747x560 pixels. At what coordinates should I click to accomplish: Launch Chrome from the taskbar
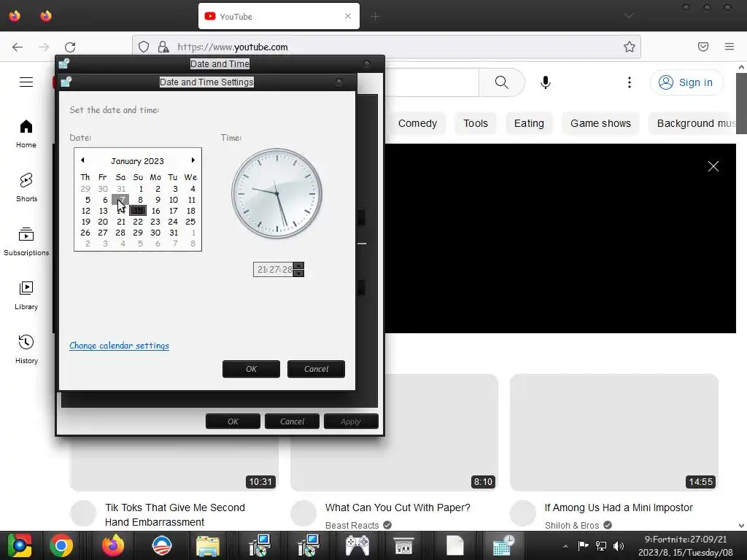pyautogui.click(x=61, y=545)
